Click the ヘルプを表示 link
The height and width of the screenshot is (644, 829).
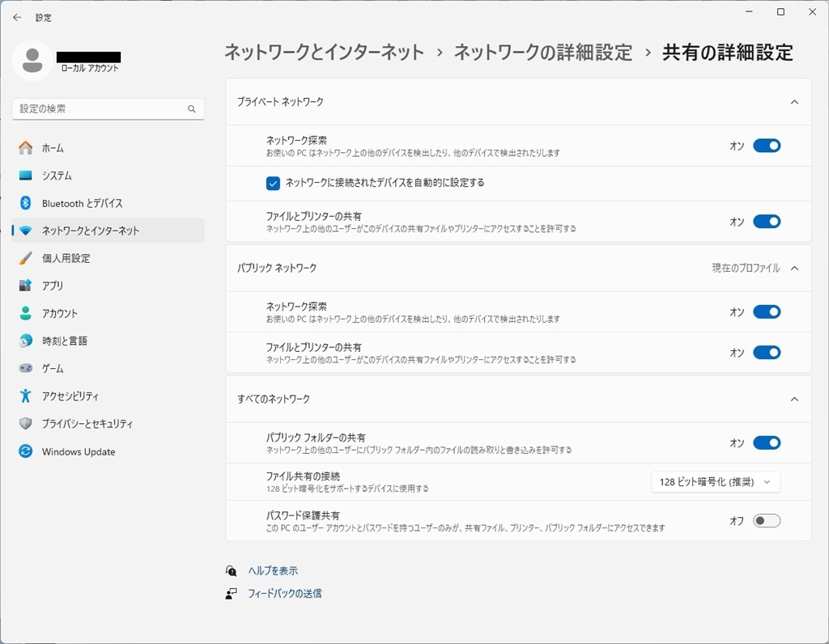click(274, 570)
